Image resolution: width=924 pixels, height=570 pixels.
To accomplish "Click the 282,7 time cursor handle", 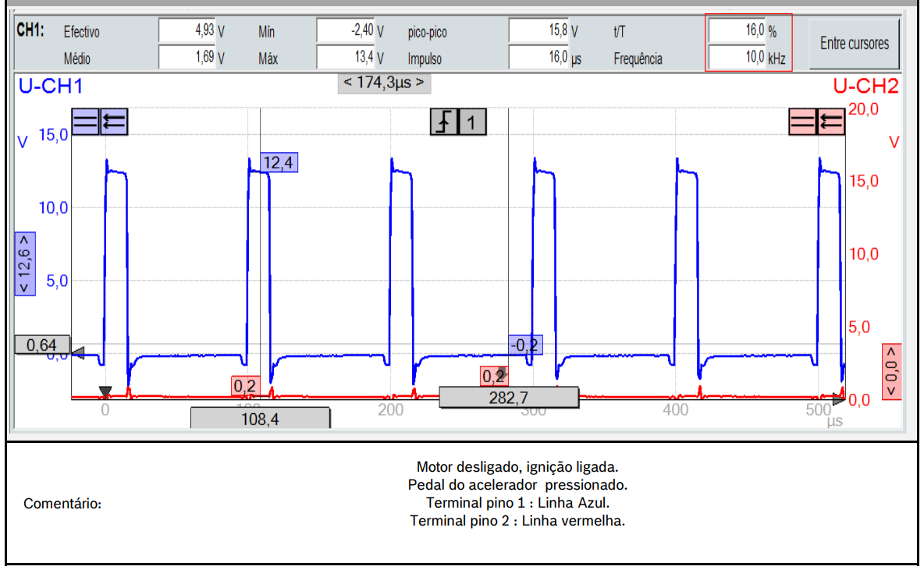I will pyautogui.click(x=509, y=397).
